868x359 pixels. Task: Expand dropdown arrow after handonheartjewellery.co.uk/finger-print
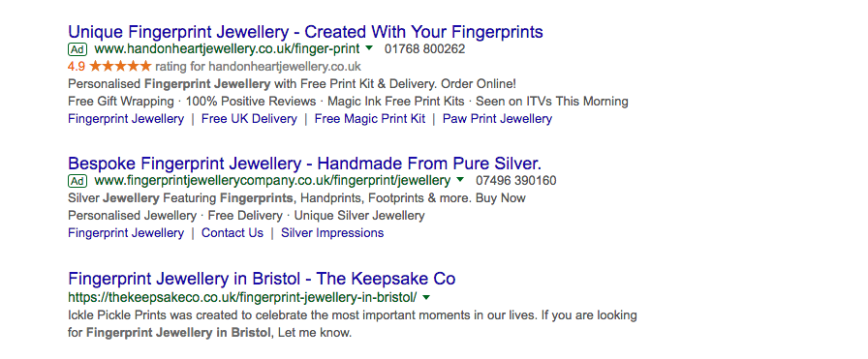pyautogui.click(x=369, y=48)
